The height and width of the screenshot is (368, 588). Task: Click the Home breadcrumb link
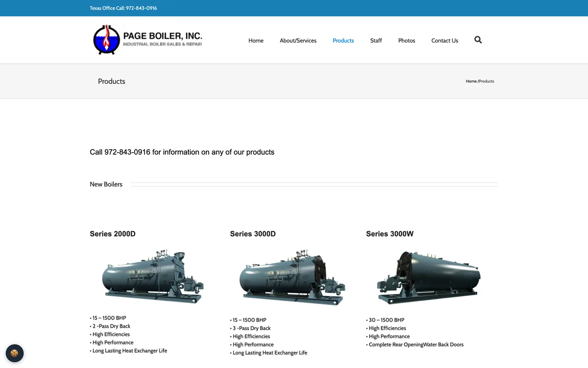coord(471,81)
